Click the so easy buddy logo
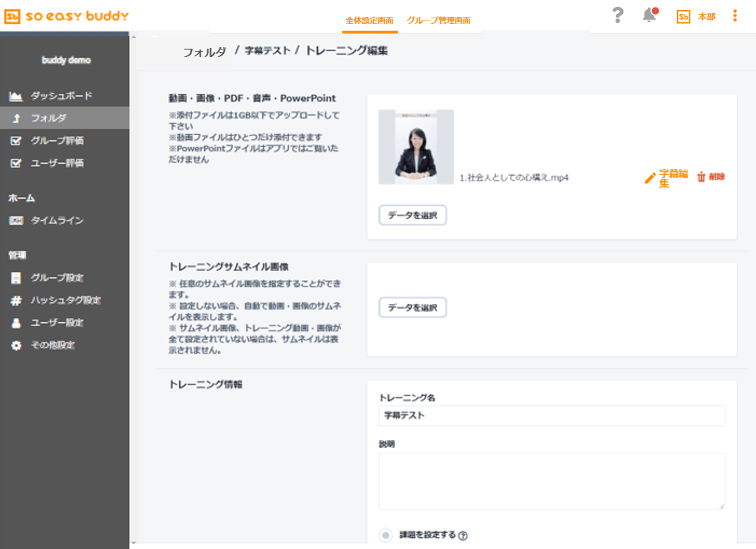The image size is (756, 549). [x=67, y=16]
